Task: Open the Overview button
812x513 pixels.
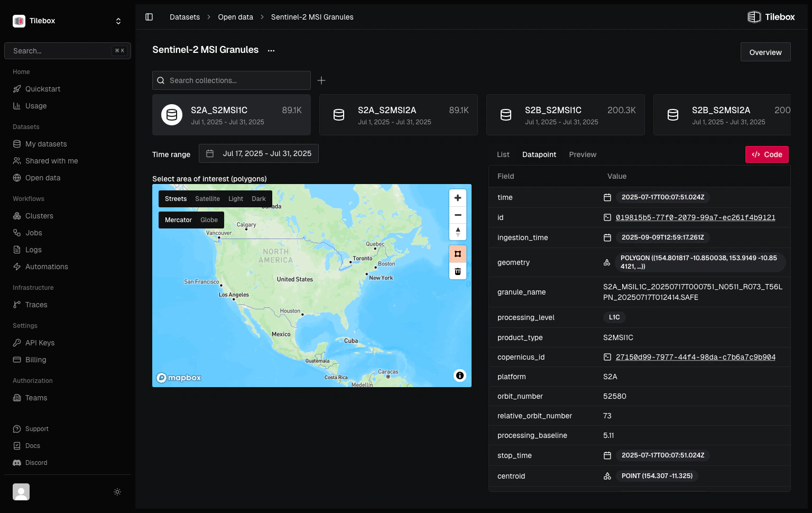Action: (x=765, y=52)
